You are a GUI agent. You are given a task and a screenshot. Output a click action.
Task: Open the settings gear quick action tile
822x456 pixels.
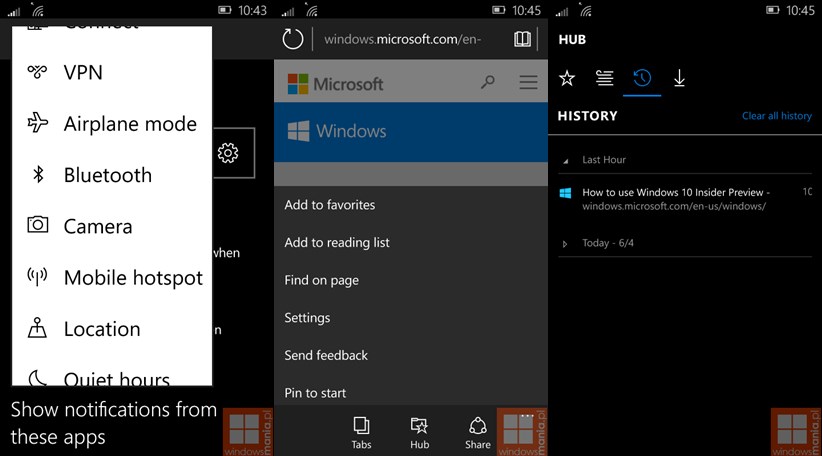(x=228, y=153)
